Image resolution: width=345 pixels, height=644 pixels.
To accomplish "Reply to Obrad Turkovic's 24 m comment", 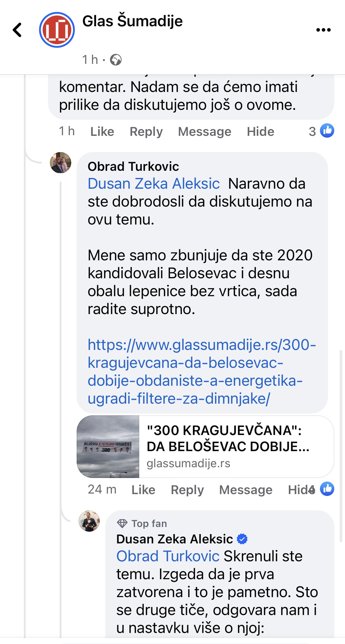I will pos(187,490).
